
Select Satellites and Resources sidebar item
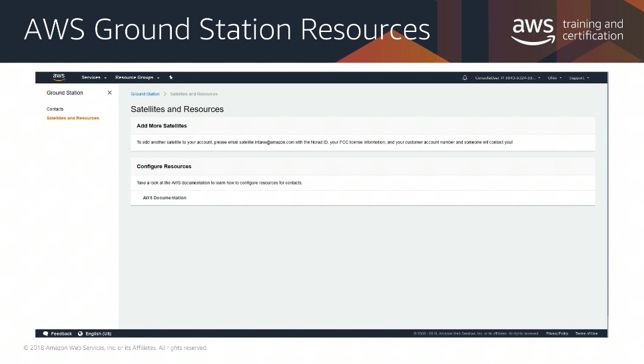pyautogui.click(x=73, y=118)
